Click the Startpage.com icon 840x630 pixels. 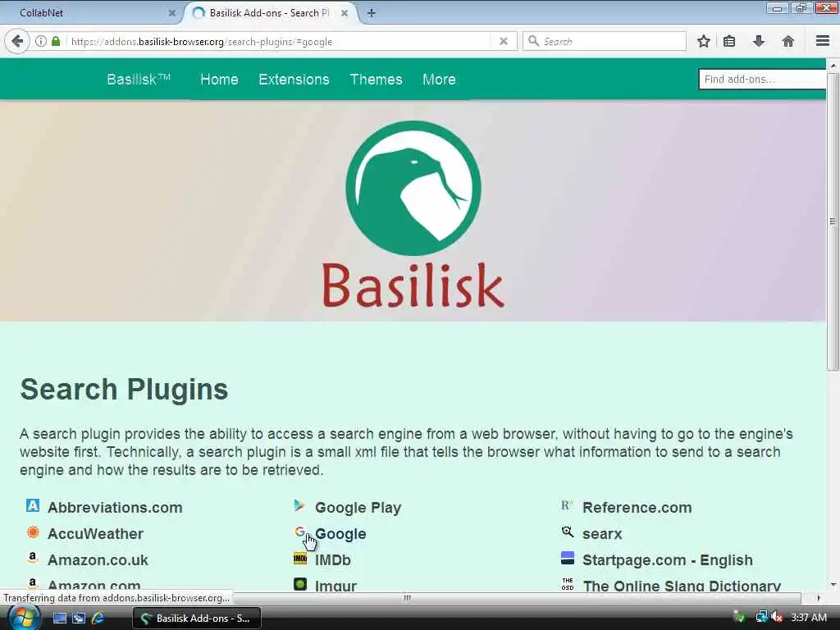point(568,558)
